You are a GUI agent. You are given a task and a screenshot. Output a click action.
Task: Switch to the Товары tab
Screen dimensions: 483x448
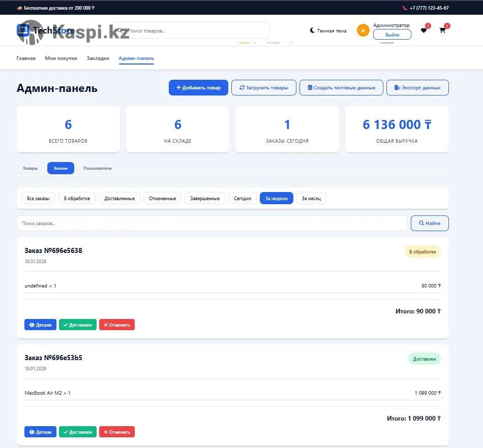click(x=30, y=168)
